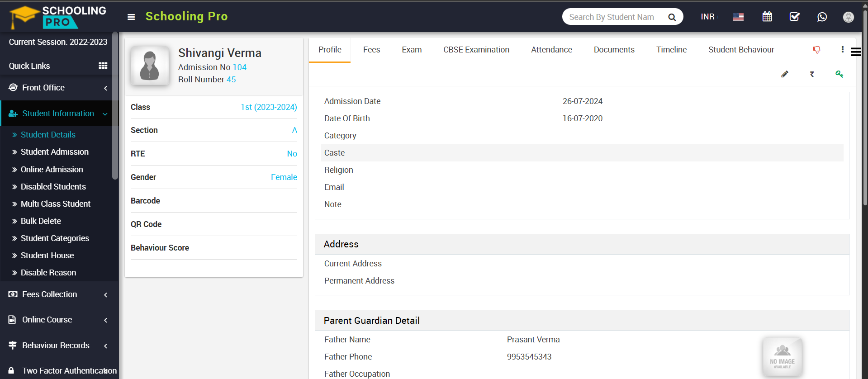Click the Fees Collection money icon
The image size is (868, 379).
click(x=13, y=294)
